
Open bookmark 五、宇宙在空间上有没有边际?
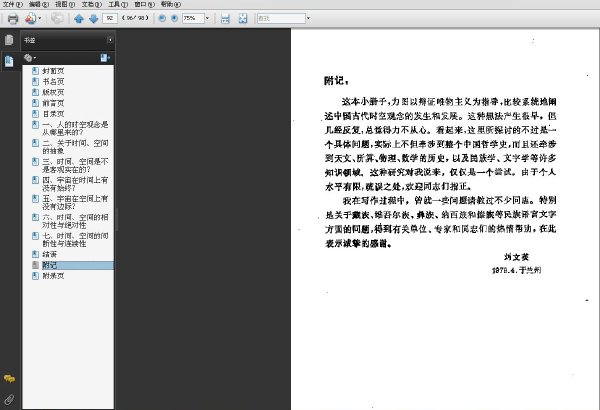(75, 203)
